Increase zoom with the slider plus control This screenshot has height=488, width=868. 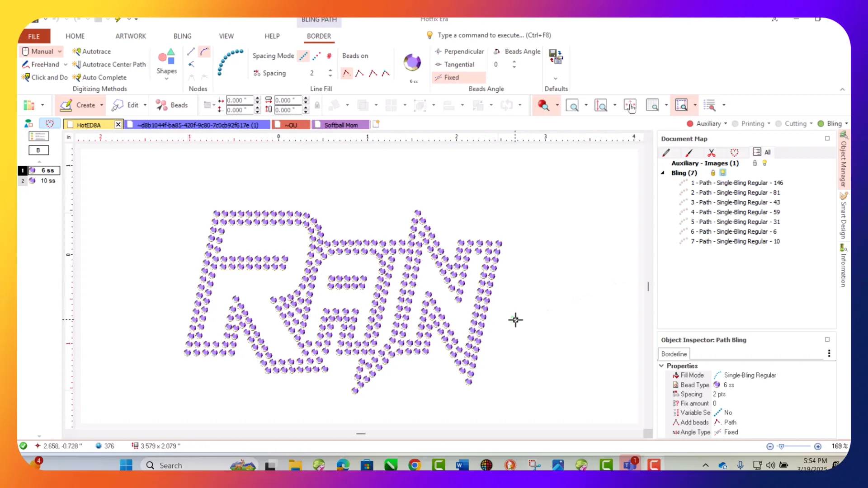point(819,446)
